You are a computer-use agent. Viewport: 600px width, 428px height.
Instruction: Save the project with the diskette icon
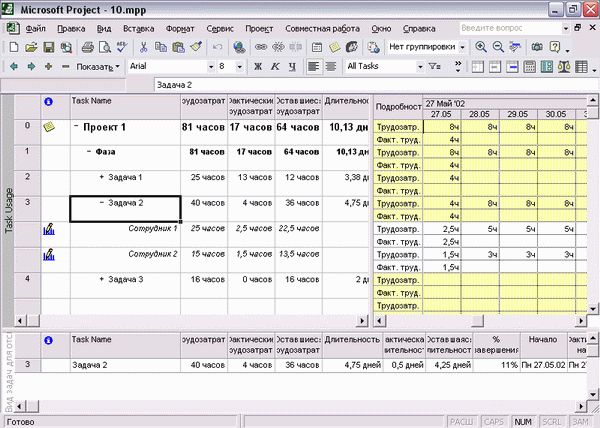tap(49, 47)
